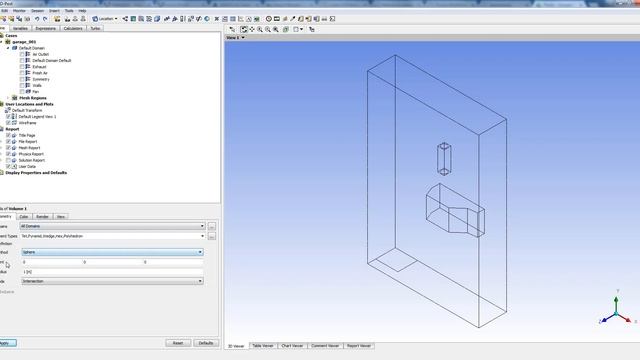Check the Fan checkbox in the tree
The image size is (640, 360).
pyautogui.click(x=22, y=92)
